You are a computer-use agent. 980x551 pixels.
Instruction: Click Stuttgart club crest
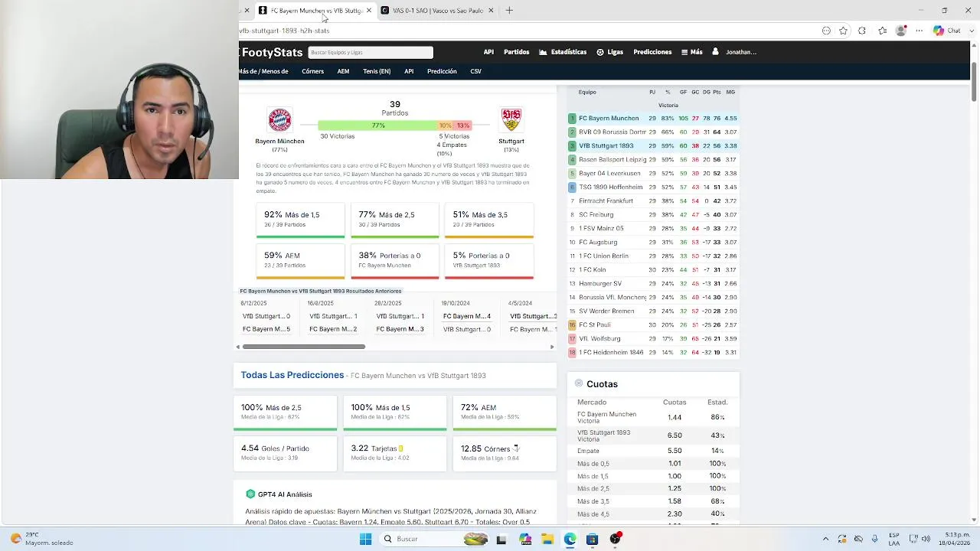coord(511,120)
